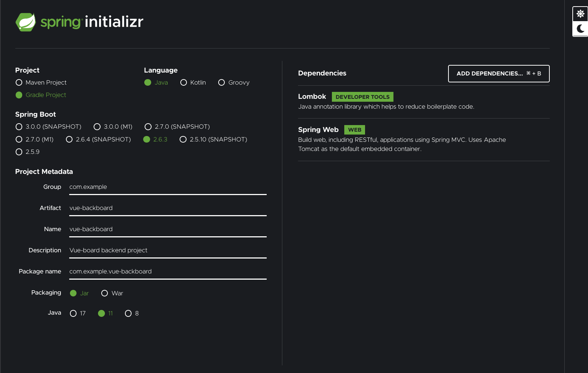Click the Spring leaf logo

click(x=26, y=22)
